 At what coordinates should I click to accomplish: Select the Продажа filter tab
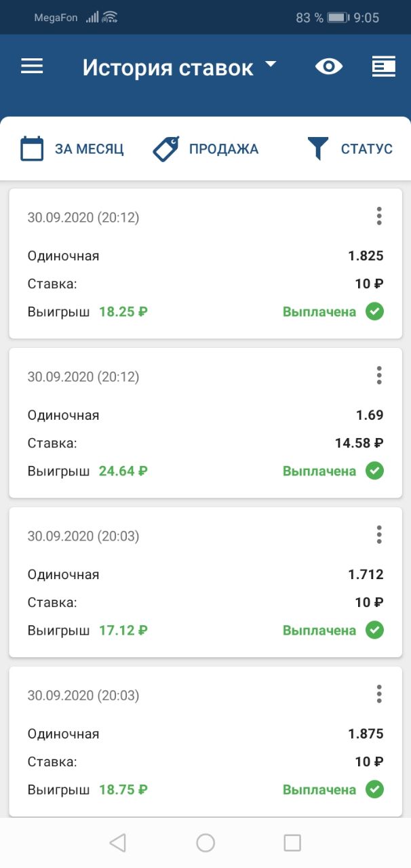pyautogui.click(x=223, y=149)
